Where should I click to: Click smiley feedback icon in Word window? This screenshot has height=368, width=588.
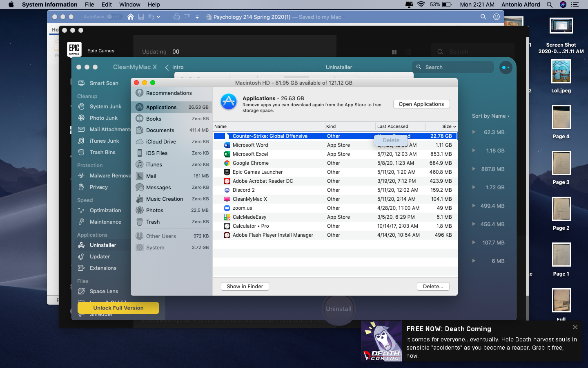coord(497,17)
